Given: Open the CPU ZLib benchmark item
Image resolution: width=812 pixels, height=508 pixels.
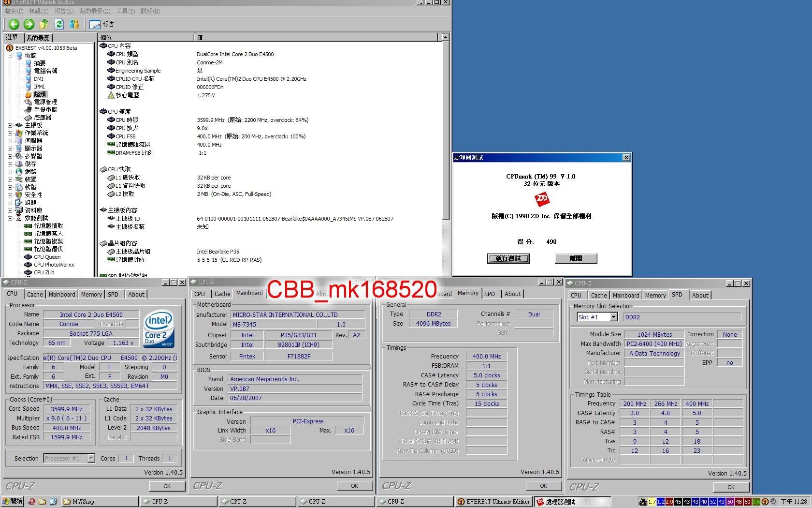Looking at the screenshot, I should tap(44, 272).
